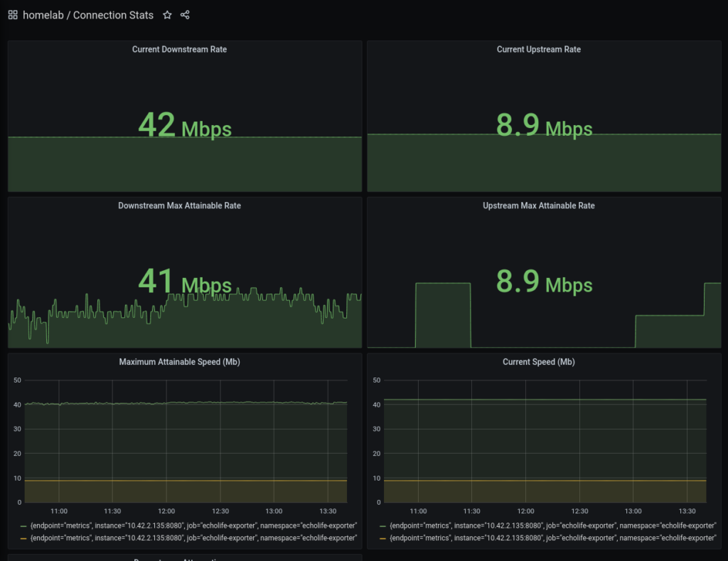Toggle green series in Current Speed legend
The height and width of the screenshot is (561, 728).
[x=552, y=525]
